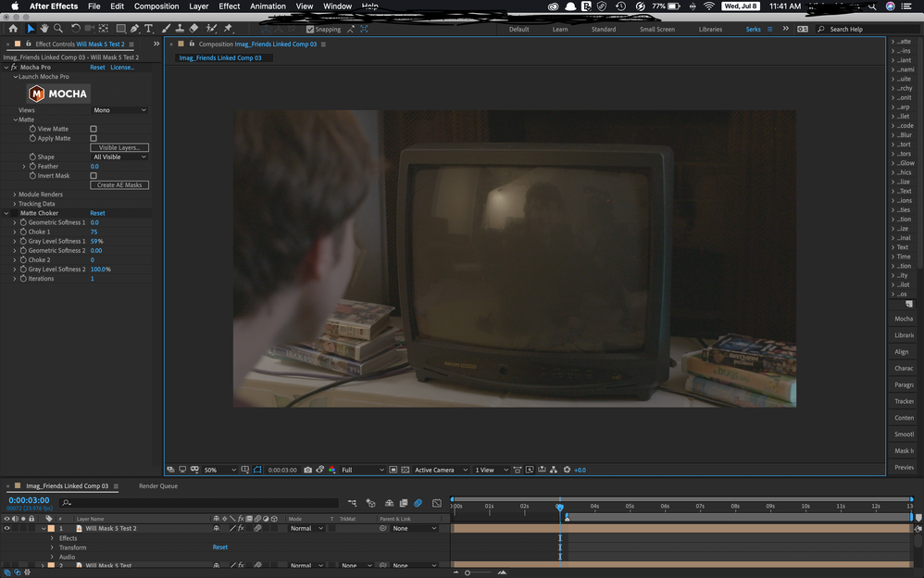
Task: Open the 50% magnification dropdown
Action: (219, 470)
